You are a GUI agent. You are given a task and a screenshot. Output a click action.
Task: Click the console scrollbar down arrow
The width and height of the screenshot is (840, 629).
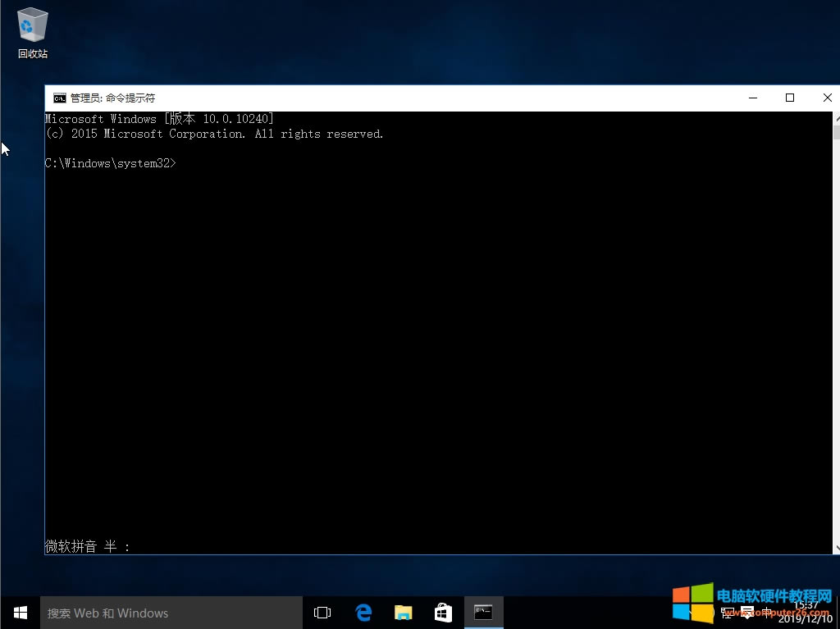(836, 549)
